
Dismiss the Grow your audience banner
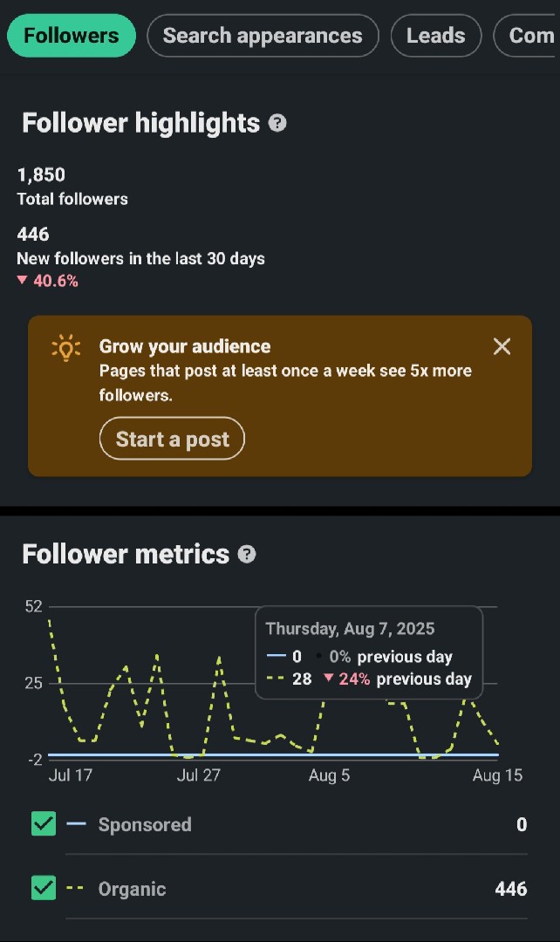502,346
